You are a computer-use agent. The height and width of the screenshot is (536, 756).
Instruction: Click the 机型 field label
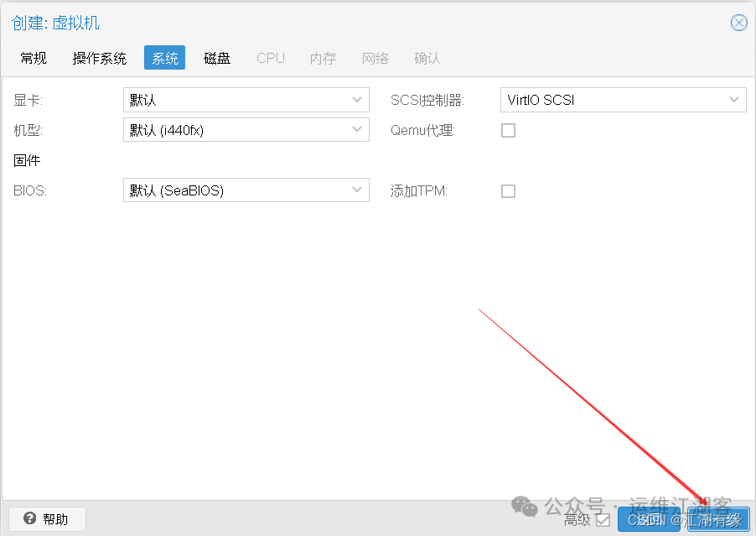[x=28, y=130]
